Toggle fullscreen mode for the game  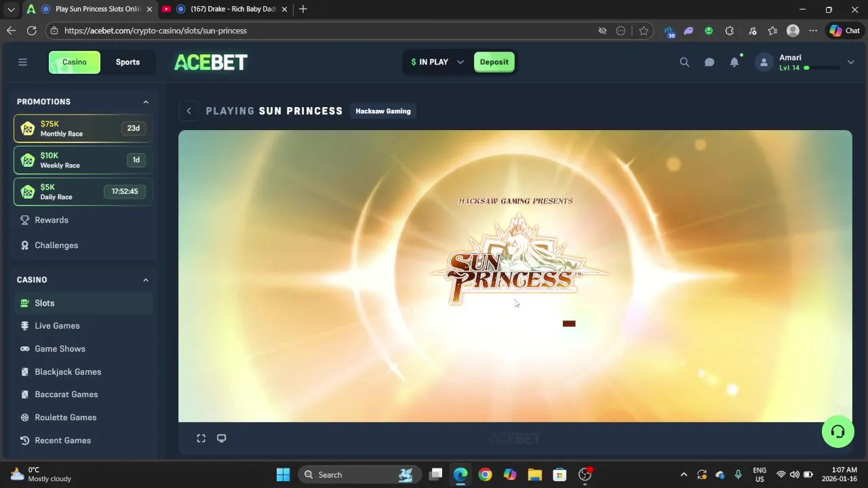tap(201, 439)
